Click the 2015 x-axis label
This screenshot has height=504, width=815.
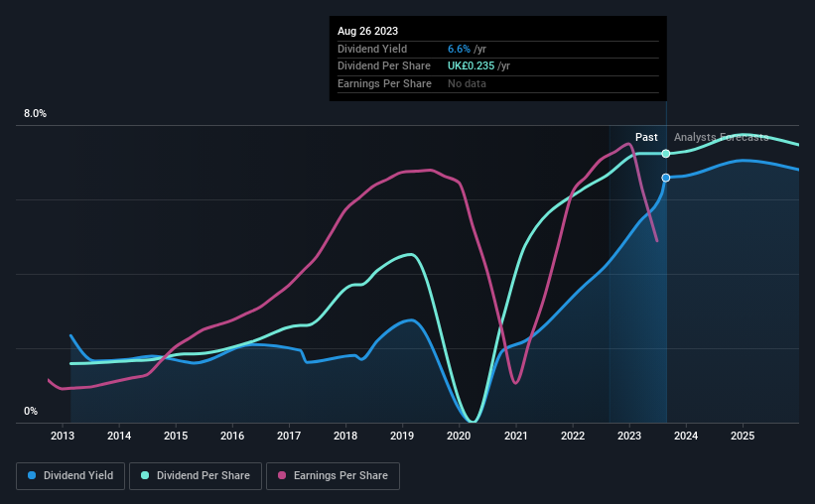coord(176,436)
